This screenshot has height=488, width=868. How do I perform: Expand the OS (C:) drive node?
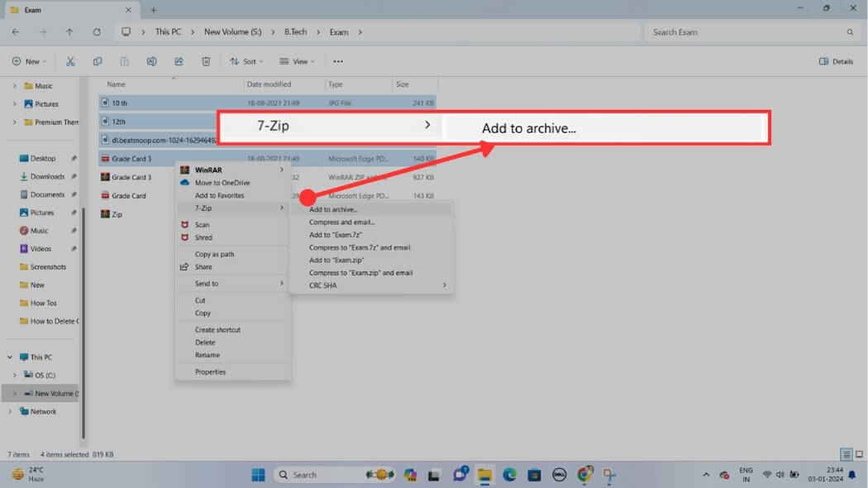pos(14,375)
